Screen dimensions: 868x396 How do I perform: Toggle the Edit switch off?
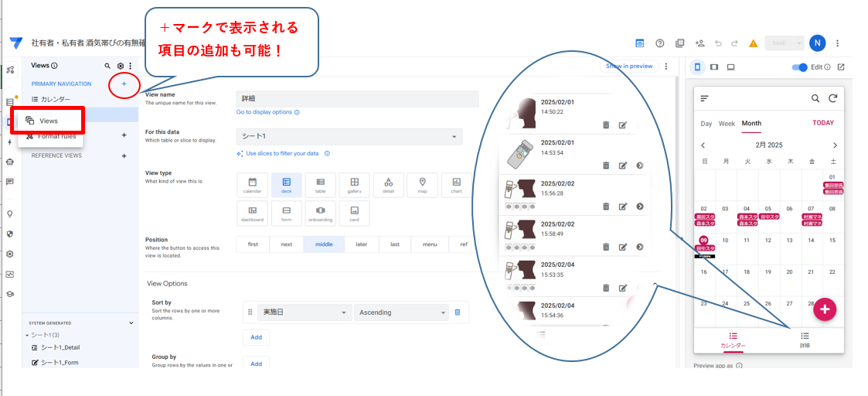(800, 67)
